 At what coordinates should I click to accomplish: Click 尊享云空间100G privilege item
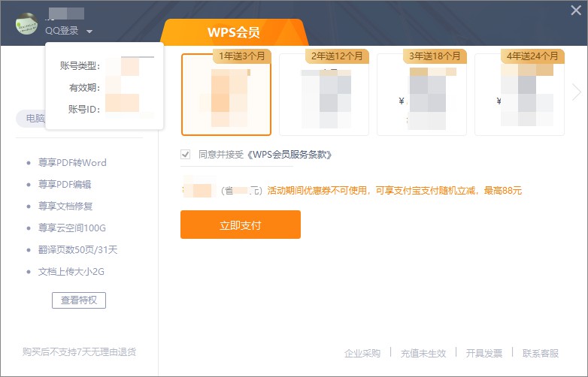[72, 228]
